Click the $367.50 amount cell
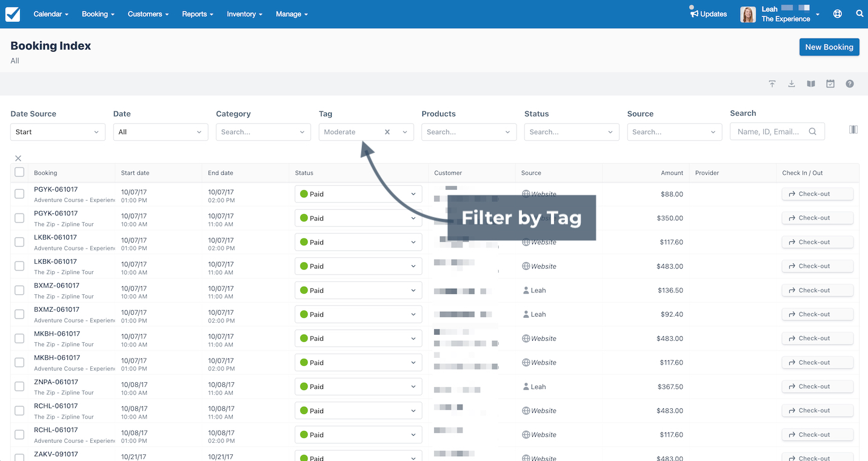Screen dimensions: 868x461 coord(670,386)
